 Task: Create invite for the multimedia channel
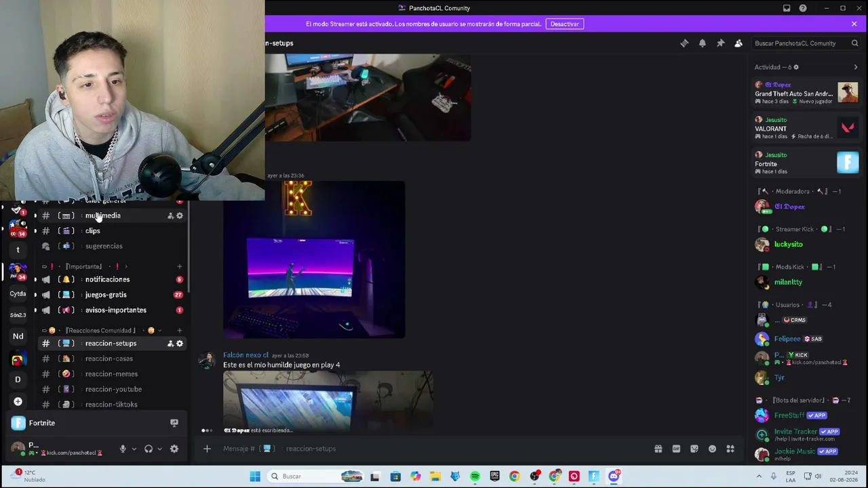click(170, 216)
